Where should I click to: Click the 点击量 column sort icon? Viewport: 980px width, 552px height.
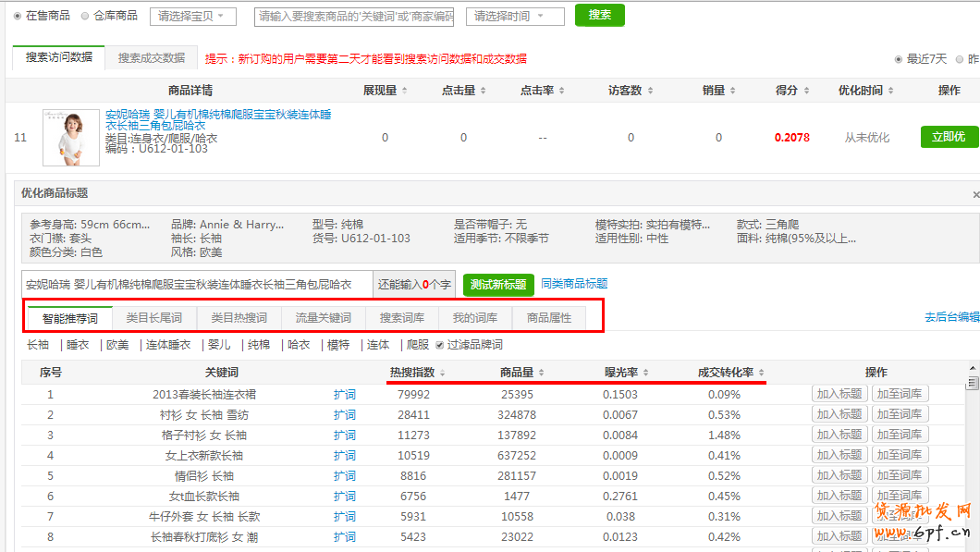(484, 91)
